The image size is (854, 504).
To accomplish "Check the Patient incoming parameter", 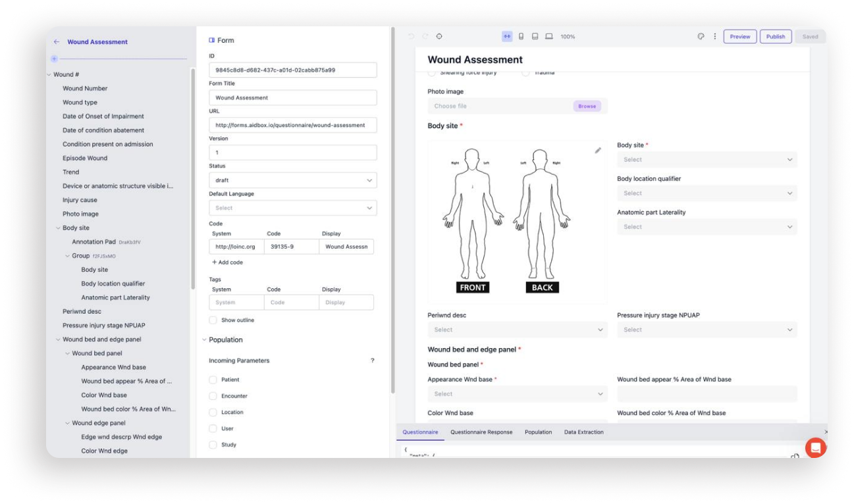I will (213, 380).
